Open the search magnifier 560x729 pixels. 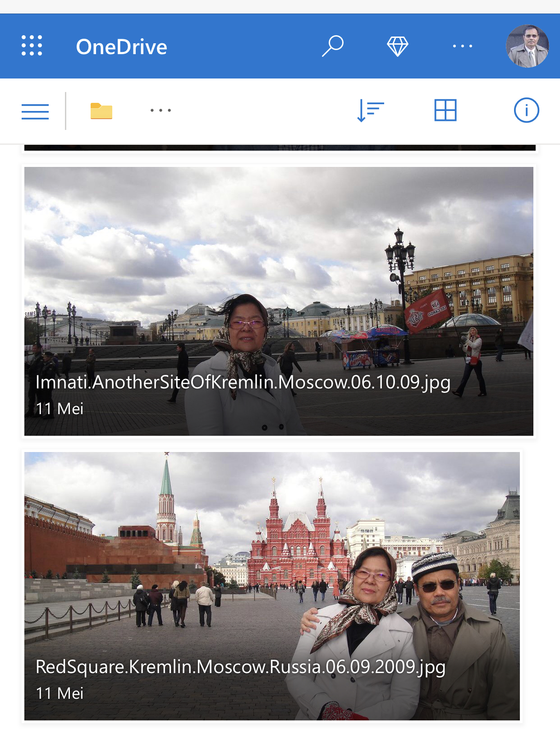(333, 46)
